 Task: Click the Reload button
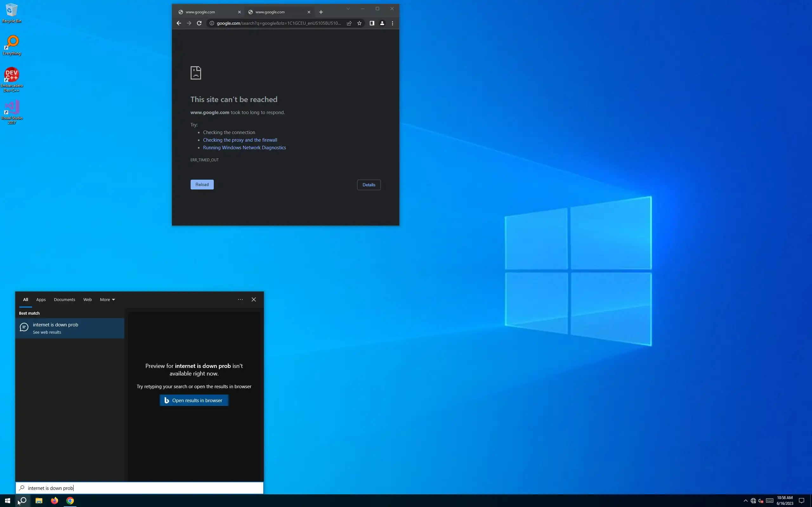coord(202,184)
